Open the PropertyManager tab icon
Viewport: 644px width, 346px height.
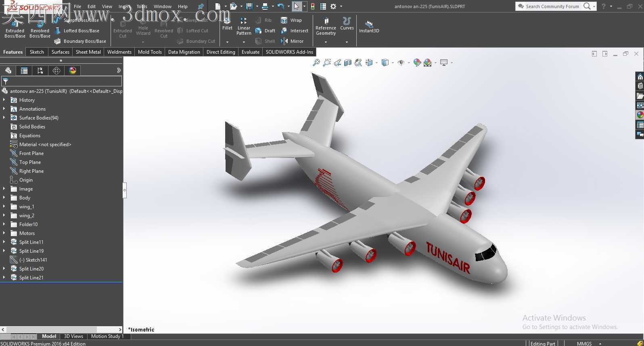[24, 71]
